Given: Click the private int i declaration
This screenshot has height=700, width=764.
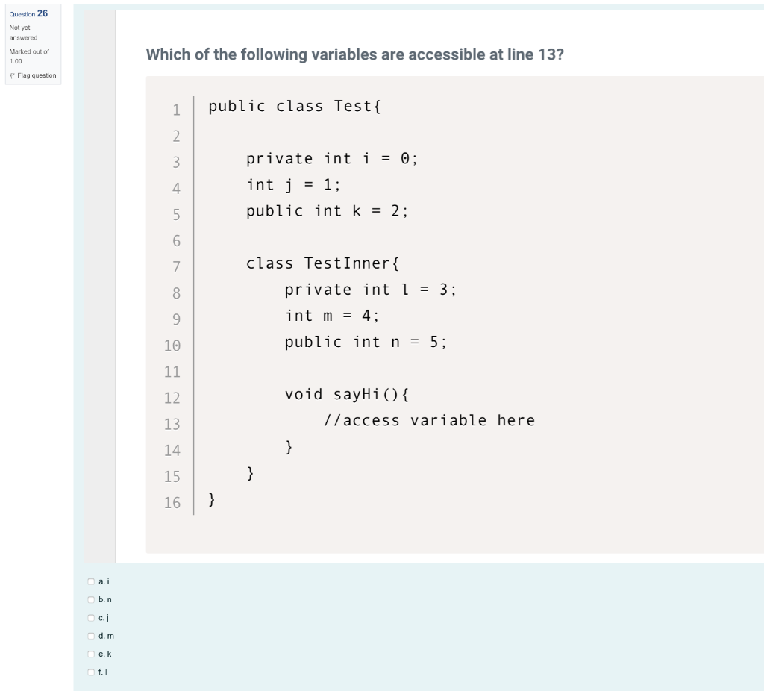Looking at the screenshot, I should pyautogui.click(x=331, y=158).
